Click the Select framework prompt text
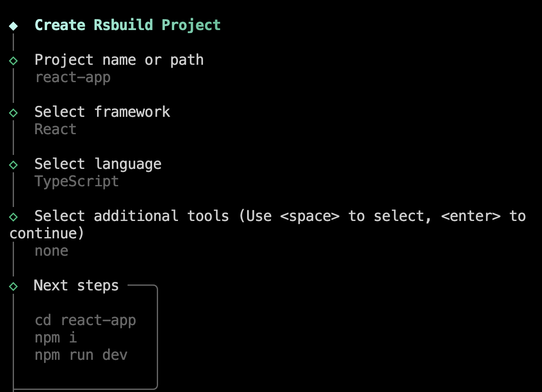Viewport: 542px width, 392px height. (x=102, y=112)
